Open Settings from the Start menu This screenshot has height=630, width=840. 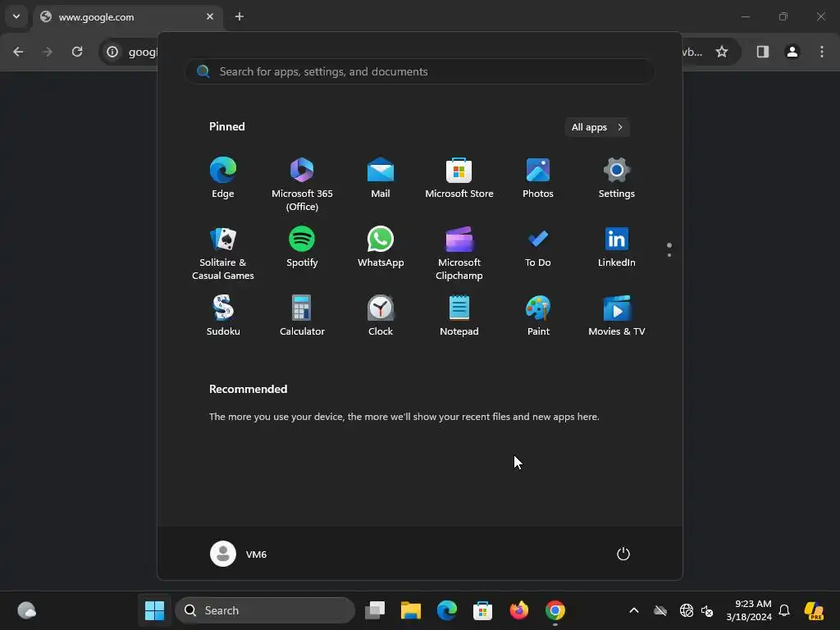pyautogui.click(x=617, y=178)
